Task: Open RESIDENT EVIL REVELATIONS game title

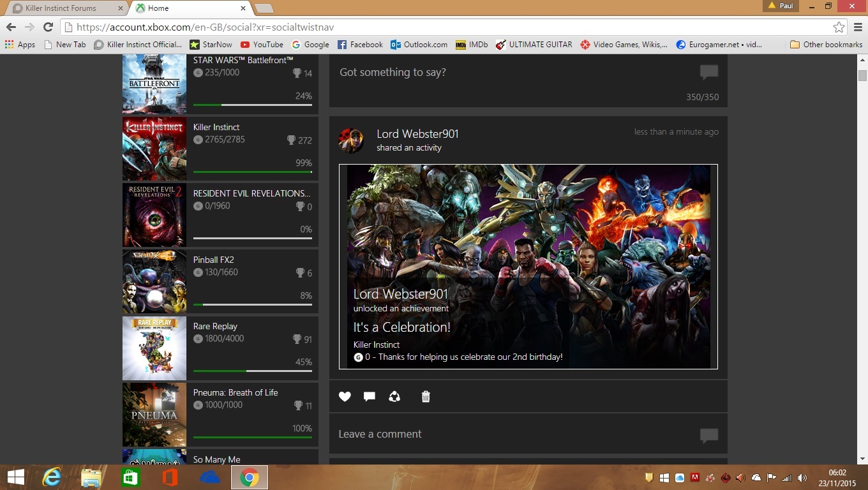Action: pos(251,193)
